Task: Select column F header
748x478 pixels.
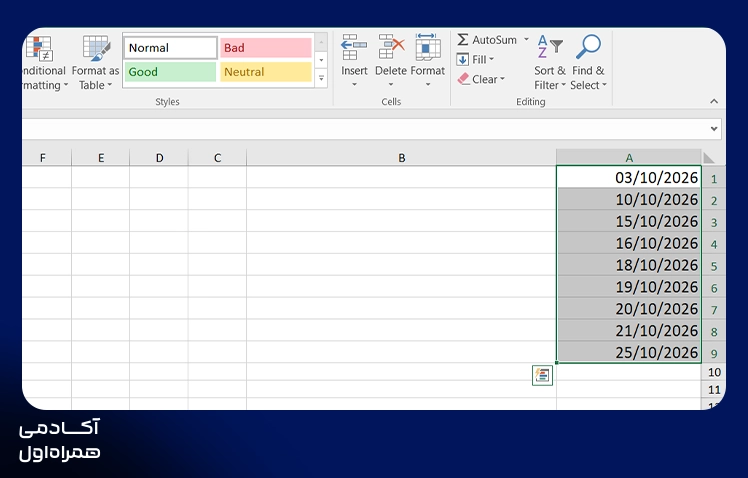Action: [x=47, y=158]
